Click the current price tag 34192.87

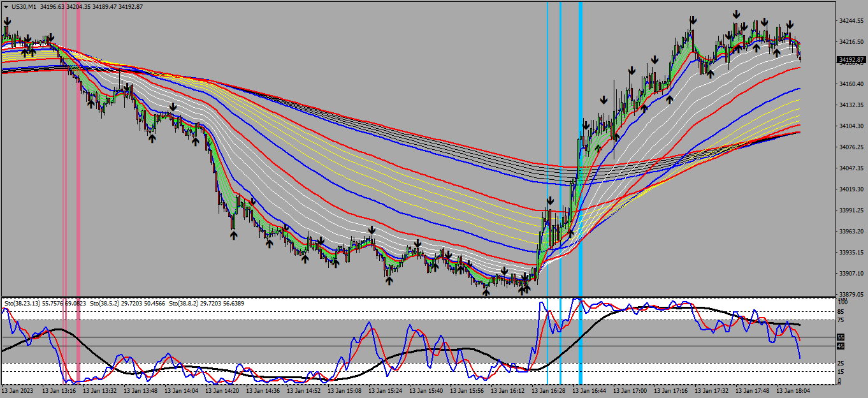pos(850,60)
